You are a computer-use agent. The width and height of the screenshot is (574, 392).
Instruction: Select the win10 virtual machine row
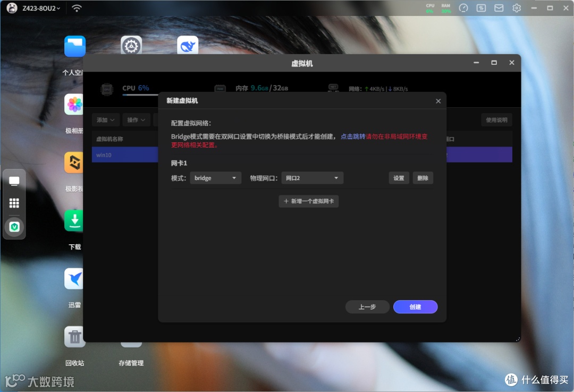(125, 155)
